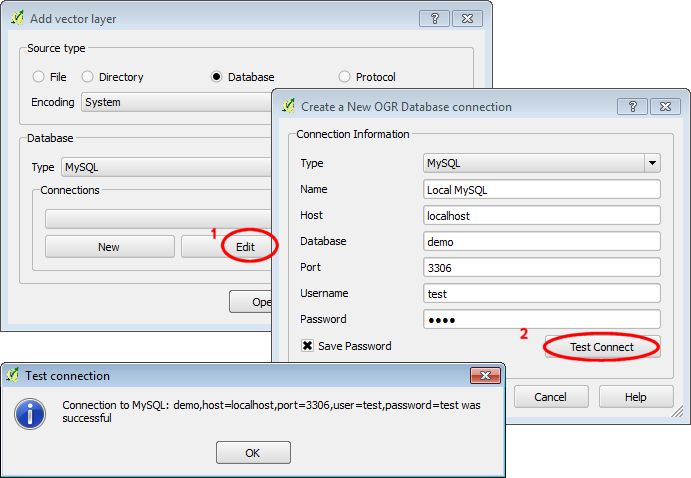Viewport: 691px width, 478px height.
Task: Click the New connection button
Action: pos(109,247)
